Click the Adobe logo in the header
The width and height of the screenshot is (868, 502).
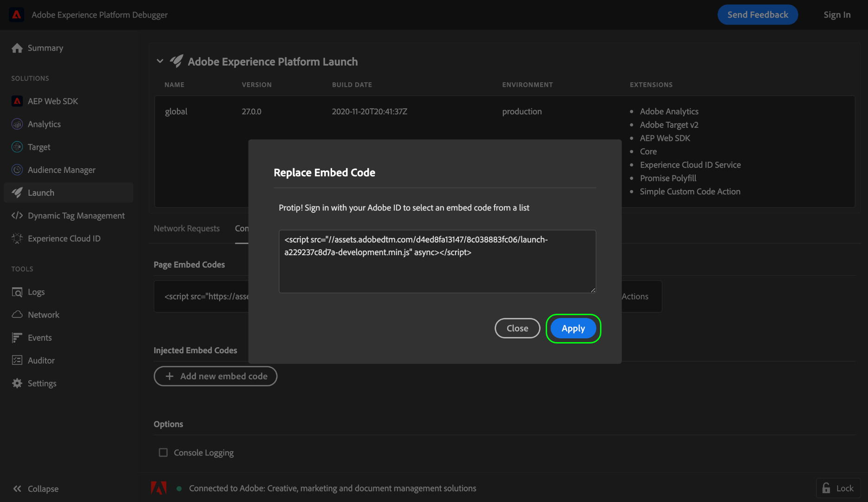click(x=17, y=15)
